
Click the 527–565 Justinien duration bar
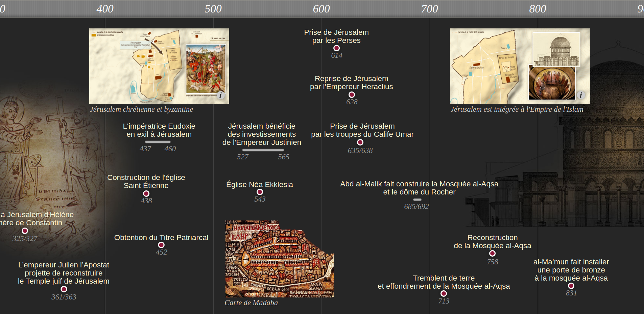[x=263, y=150]
